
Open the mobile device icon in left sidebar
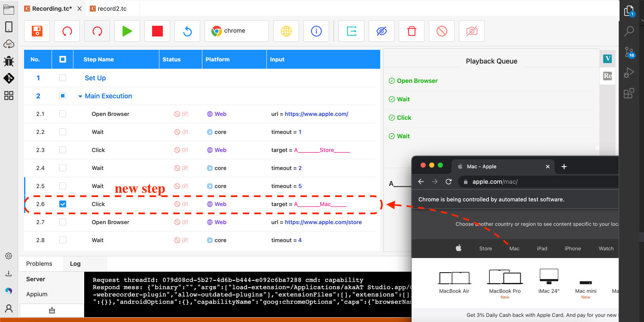pyautogui.click(x=9, y=27)
